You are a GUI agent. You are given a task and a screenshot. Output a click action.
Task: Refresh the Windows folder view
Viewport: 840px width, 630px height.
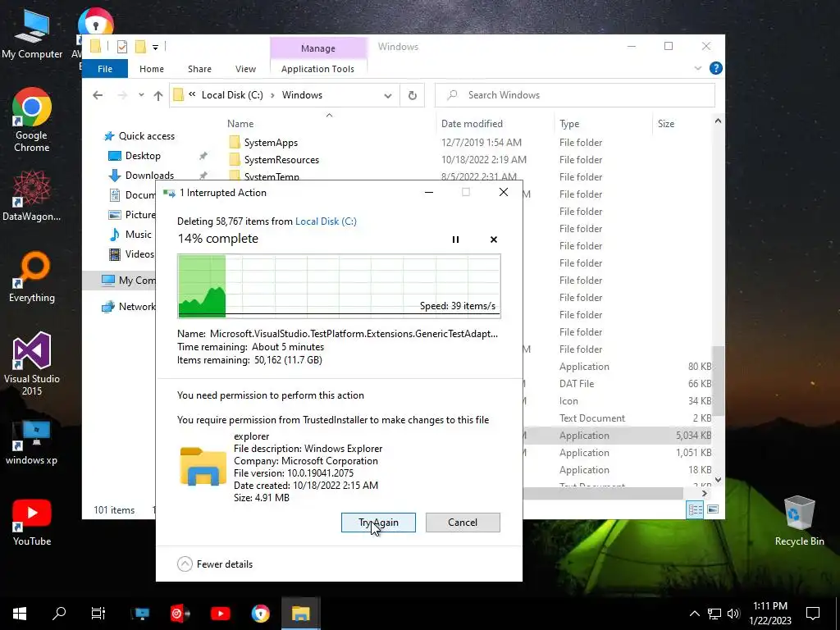pos(413,95)
